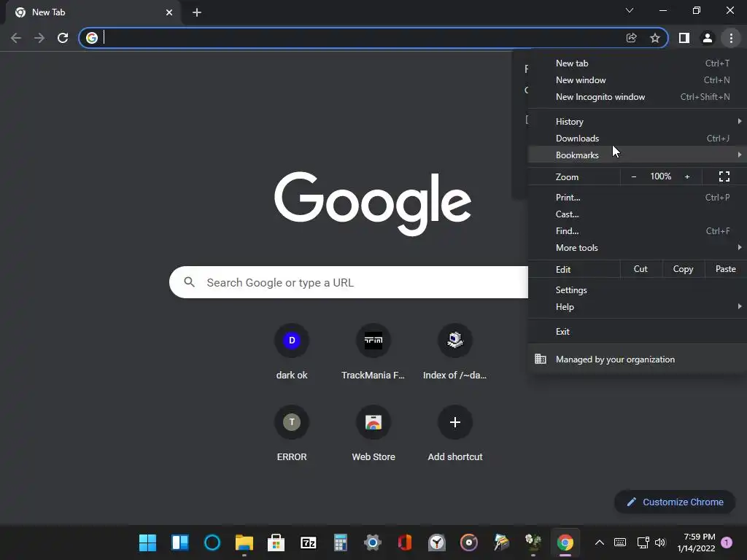The height and width of the screenshot is (560, 747).
Task: Click the Cut button
Action: (640, 269)
